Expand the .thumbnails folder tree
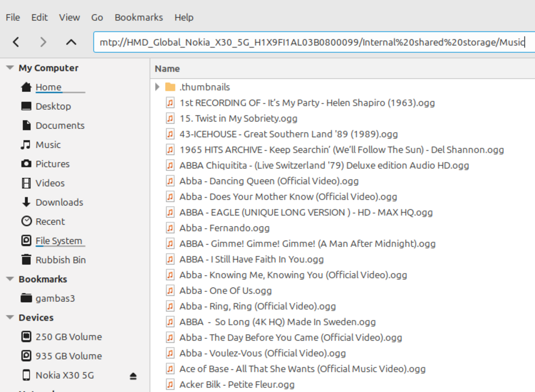 (157, 87)
